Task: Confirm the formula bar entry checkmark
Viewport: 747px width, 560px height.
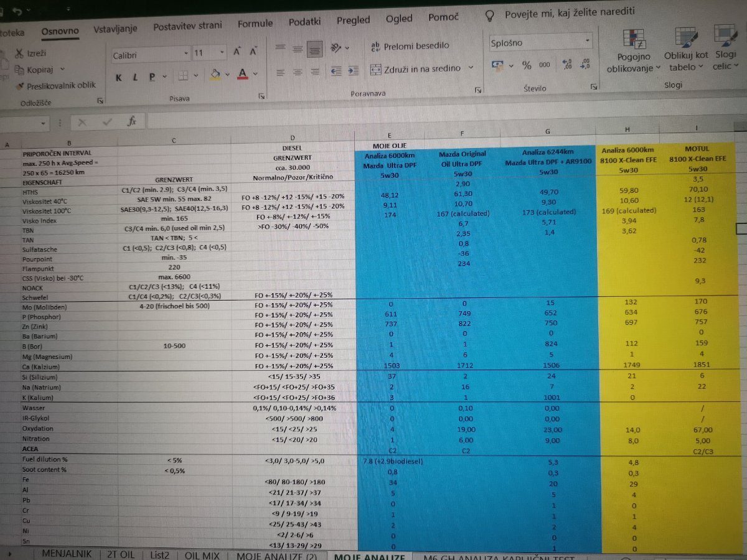Action: point(107,121)
